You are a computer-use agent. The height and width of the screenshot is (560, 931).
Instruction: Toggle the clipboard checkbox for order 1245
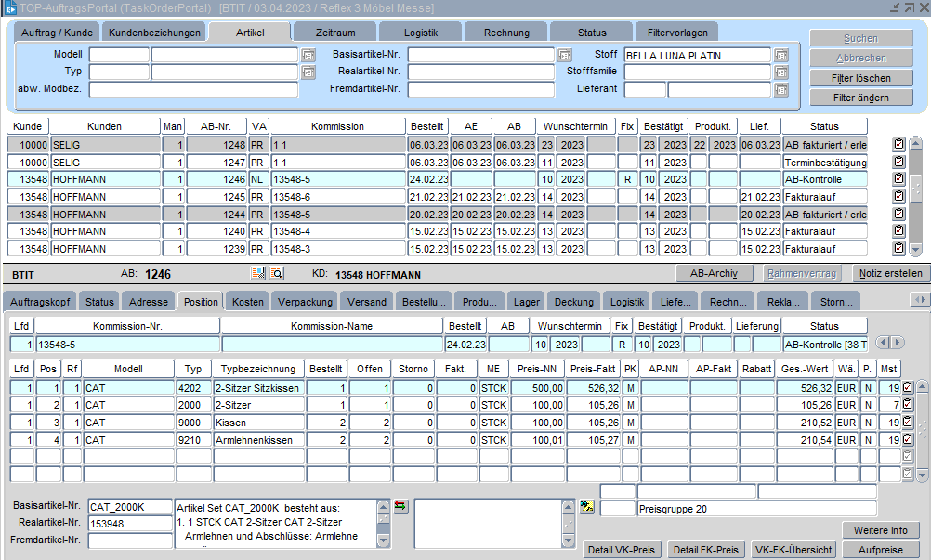coord(898,197)
